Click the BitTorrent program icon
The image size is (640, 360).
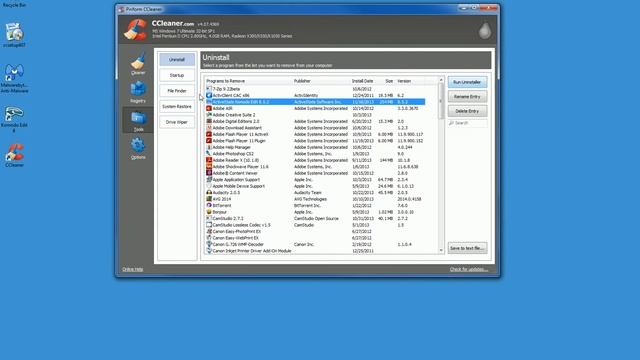(x=209, y=205)
